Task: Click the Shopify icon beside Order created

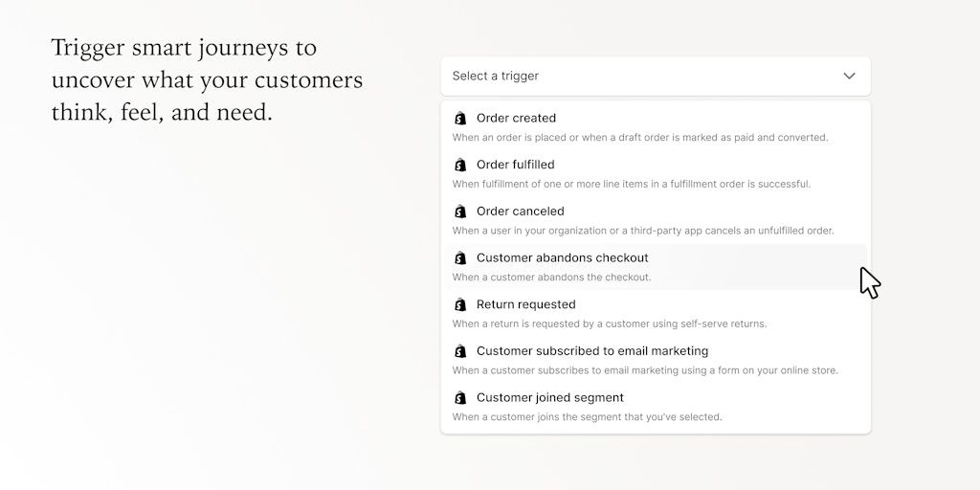Action: tap(460, 119)
